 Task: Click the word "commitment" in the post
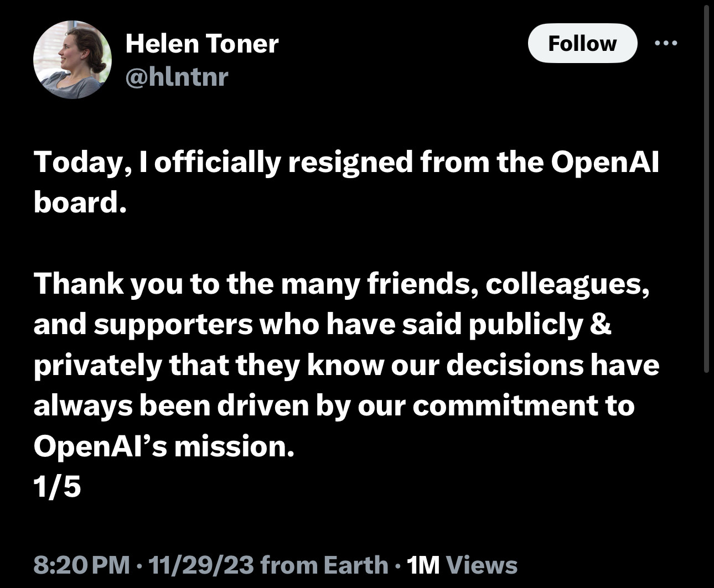505,405
